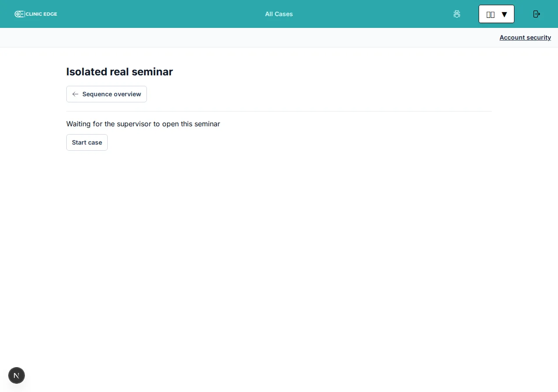This screenshot has width=558, height=392.
Task: Open the Account security link
Action: (x=525, y=37)
